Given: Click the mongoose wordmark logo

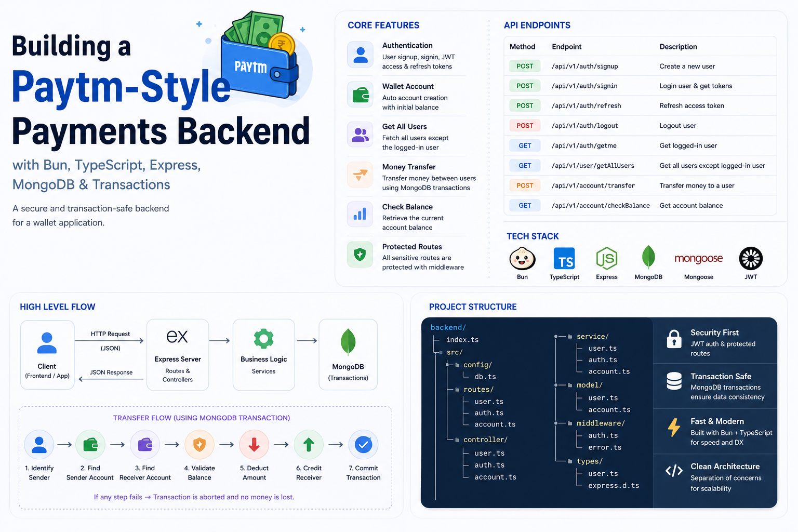Looking at the screenshot, I should tap(699, 258).
